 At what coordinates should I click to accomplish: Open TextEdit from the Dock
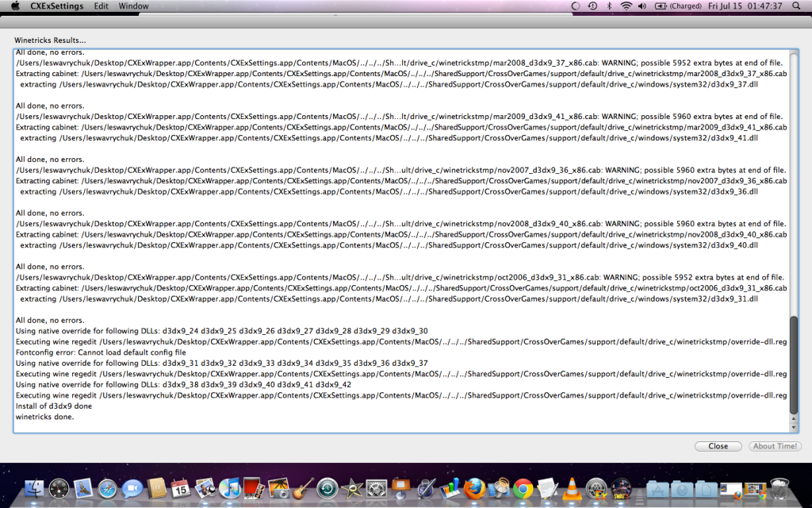point(547,489)
